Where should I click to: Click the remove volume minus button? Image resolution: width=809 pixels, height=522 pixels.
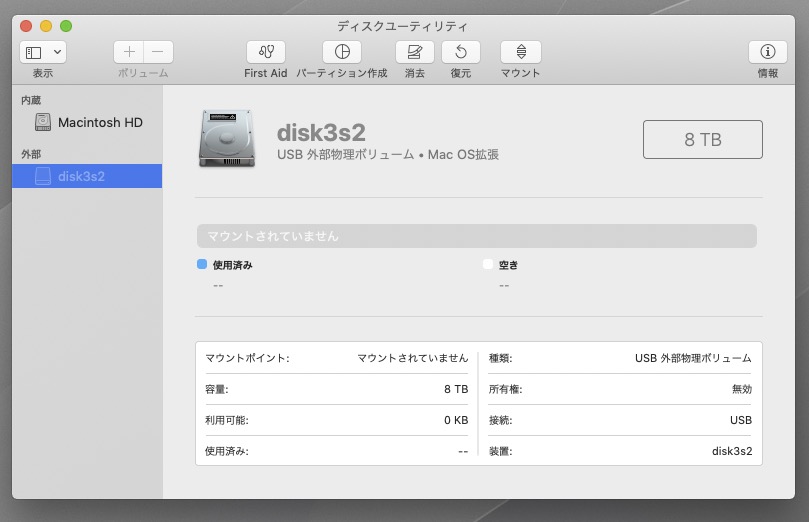158,52
